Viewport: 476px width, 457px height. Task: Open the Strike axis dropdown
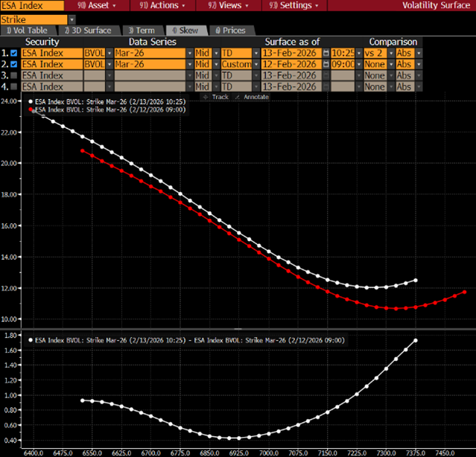[x=71, y=19]
